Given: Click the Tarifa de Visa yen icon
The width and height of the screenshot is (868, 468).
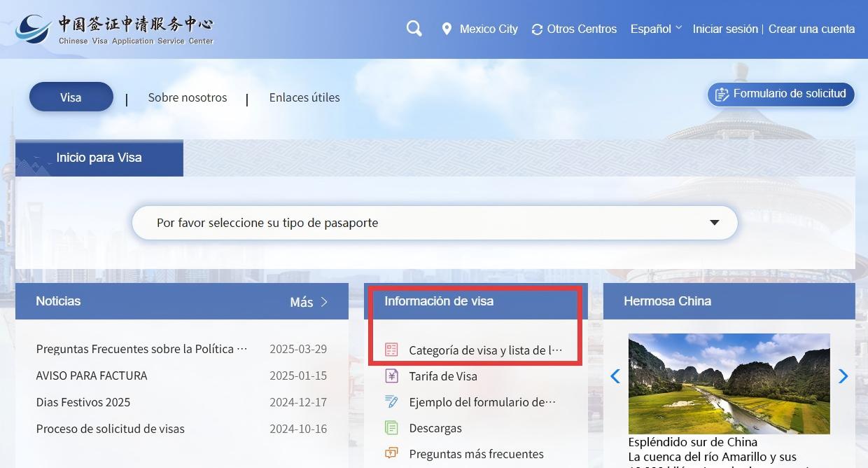Looking at the screenshot, I should 391,376.
